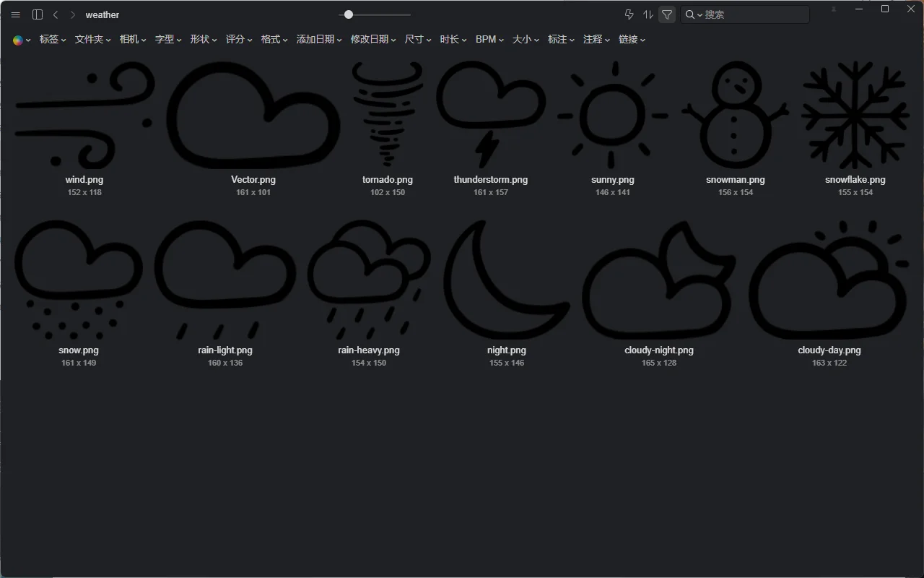Select the rain-heavy icon thumbnail
The image size is (924, 578).
(x=369, y=281)
